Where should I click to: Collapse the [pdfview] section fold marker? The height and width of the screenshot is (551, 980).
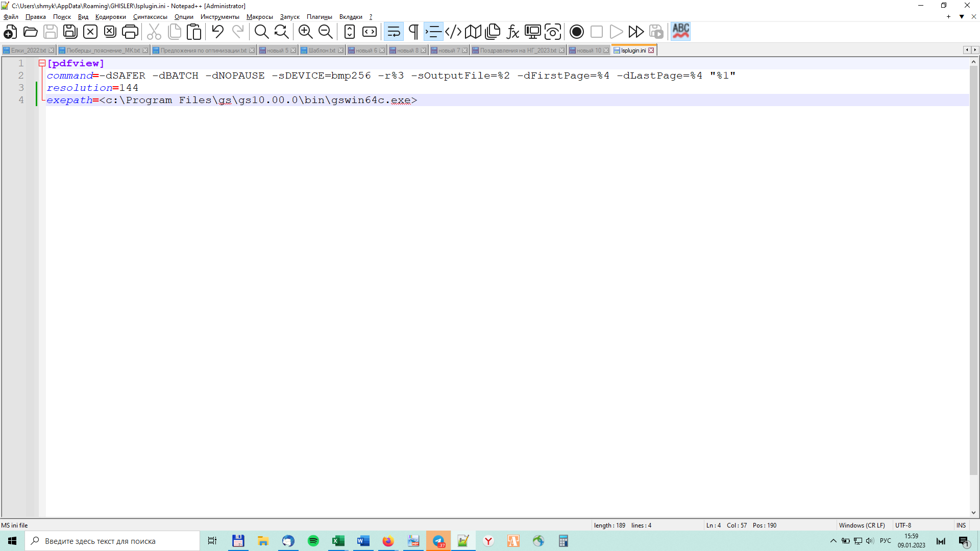pos(42,63)
